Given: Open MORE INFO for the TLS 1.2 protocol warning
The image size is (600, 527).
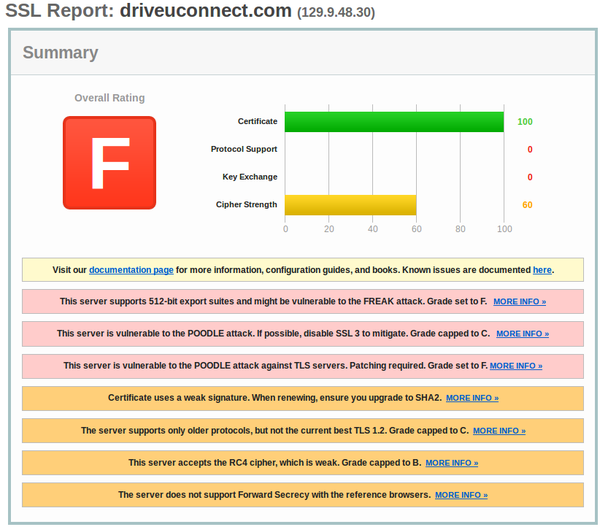Looking at the screenshot, I should pyautogui.click(x=499, y=431).
